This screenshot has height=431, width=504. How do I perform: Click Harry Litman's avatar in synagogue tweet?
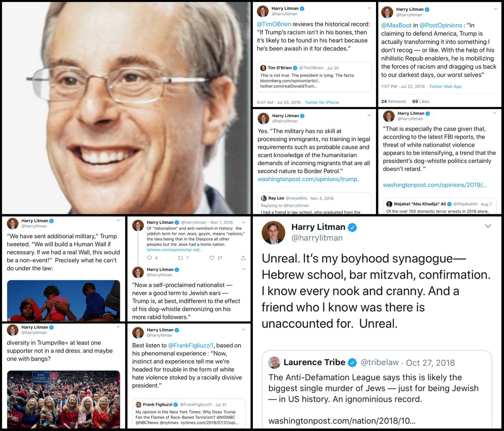[x=273, y=233]
